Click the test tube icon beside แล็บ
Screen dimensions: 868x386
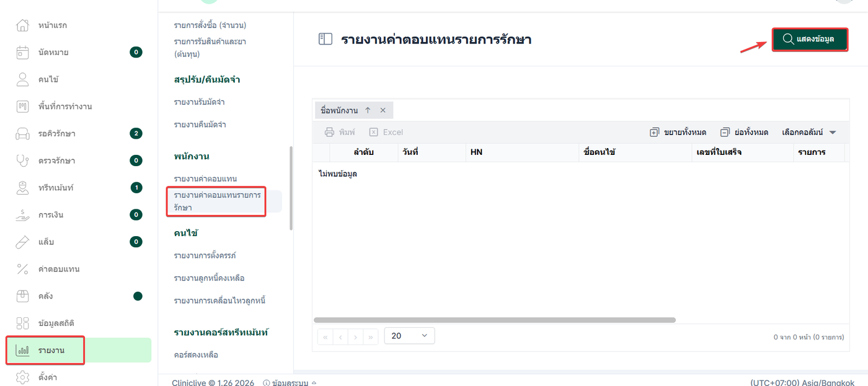(x=22, y=242)
